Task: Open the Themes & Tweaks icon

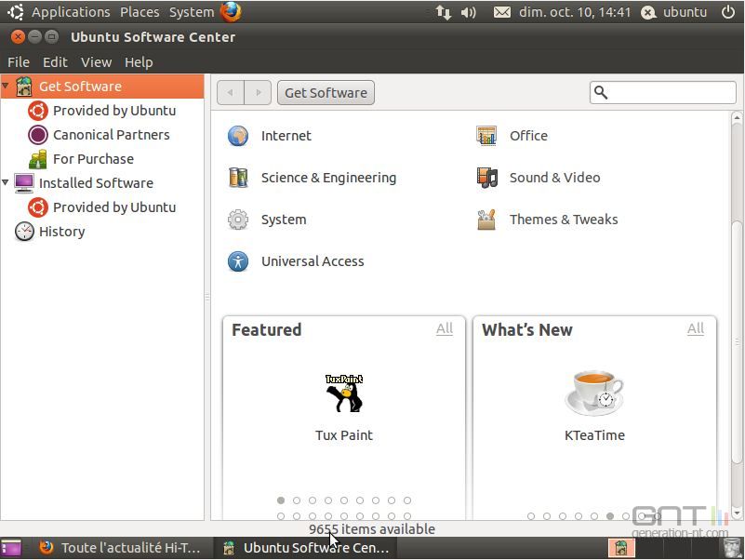Action: (x=486, y=220)
